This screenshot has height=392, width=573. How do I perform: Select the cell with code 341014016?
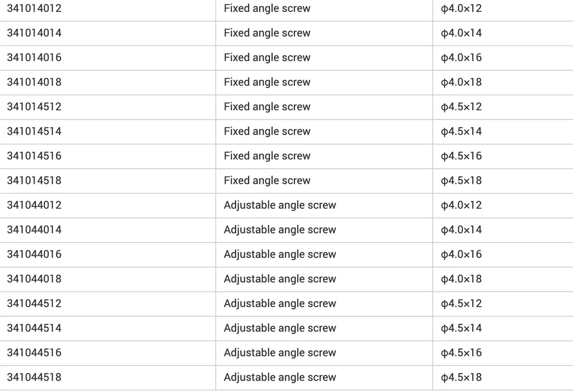click(x=34, y=58)
